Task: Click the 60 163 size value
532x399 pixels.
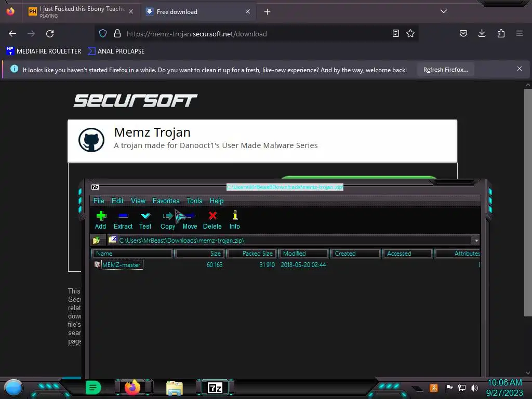Action: [x=215, y=264]
